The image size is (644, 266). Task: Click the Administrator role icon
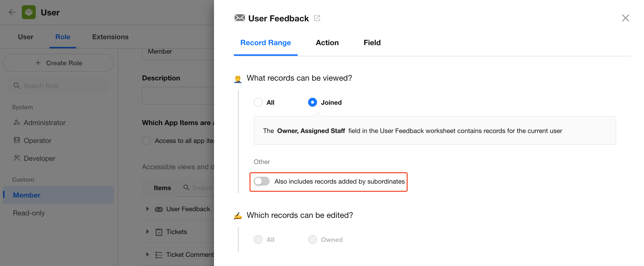(17, 122)
